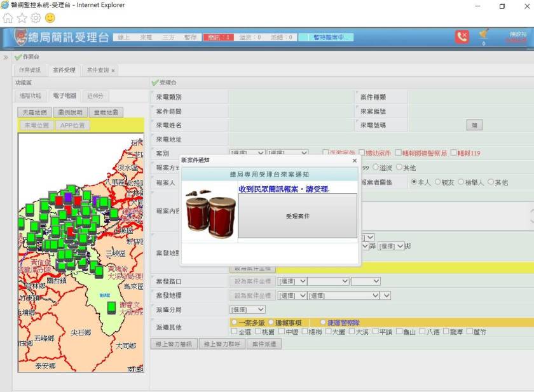This screenshot has width=534, height=392.
Task: Tick the 桃園 checkbox
Action: tap(258, 332)
